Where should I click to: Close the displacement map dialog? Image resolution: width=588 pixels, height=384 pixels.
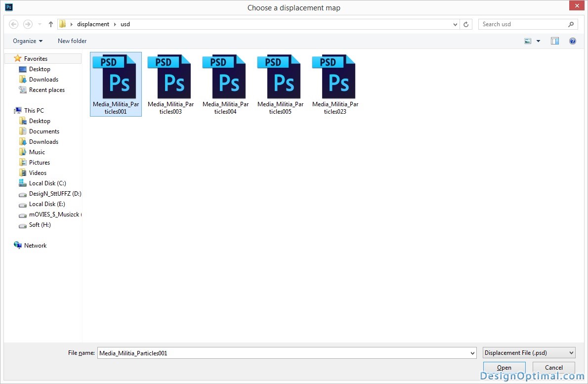click(577, 5)
